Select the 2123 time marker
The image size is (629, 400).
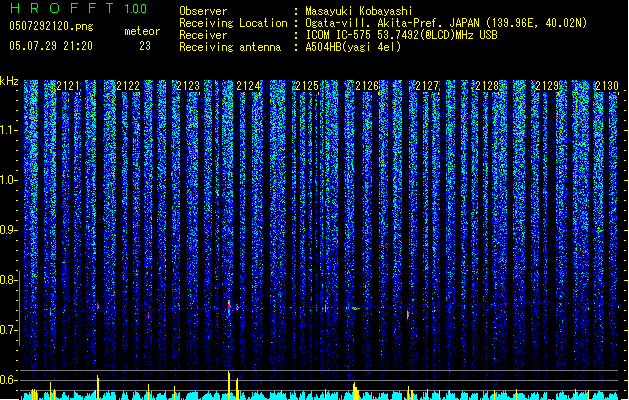pyautogui.click(x=188, y=86)
